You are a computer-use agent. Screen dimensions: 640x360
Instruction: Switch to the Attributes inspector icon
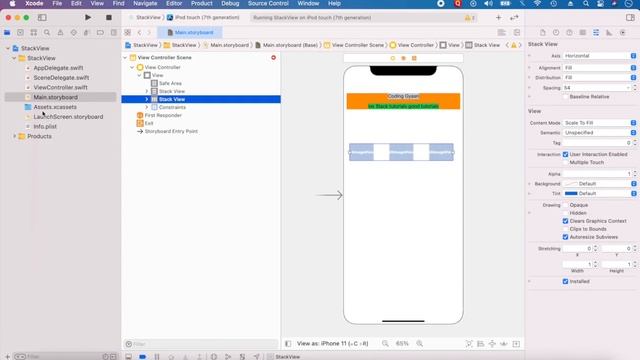[596, 33]
